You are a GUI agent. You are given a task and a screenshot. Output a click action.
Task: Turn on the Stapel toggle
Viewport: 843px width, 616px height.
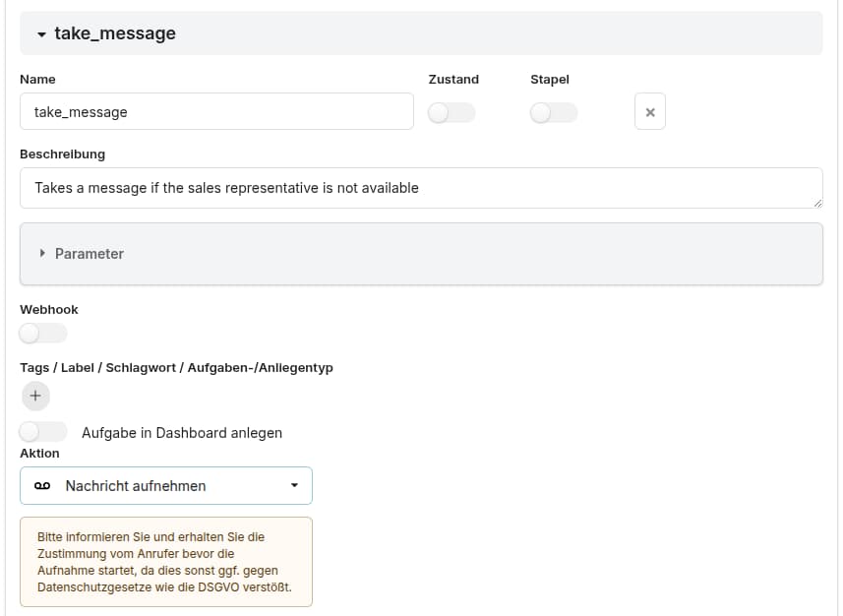(554, 113)
